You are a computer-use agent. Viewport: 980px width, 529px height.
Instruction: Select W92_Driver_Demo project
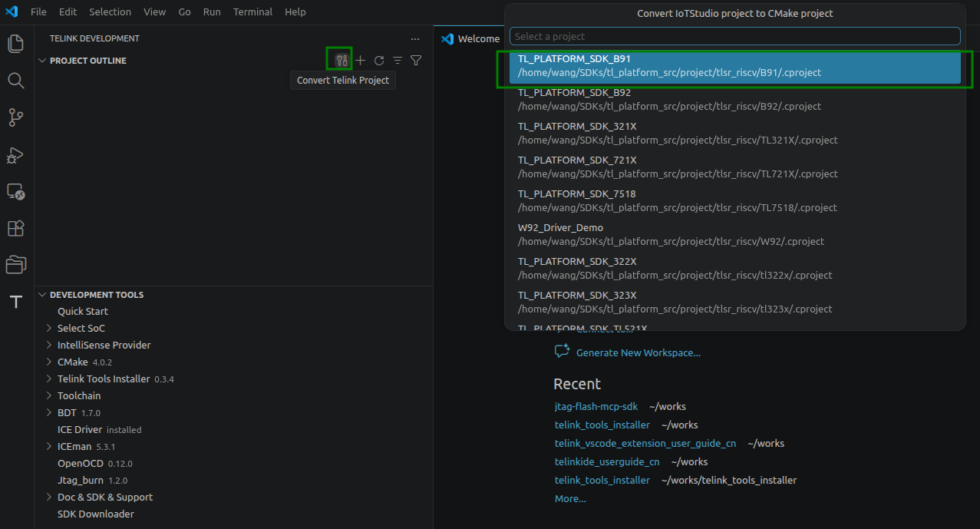coord(735,235)
